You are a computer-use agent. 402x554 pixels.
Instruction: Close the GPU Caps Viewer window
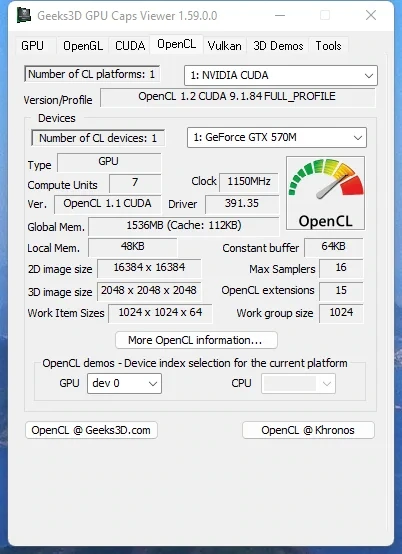pos(371,16)
